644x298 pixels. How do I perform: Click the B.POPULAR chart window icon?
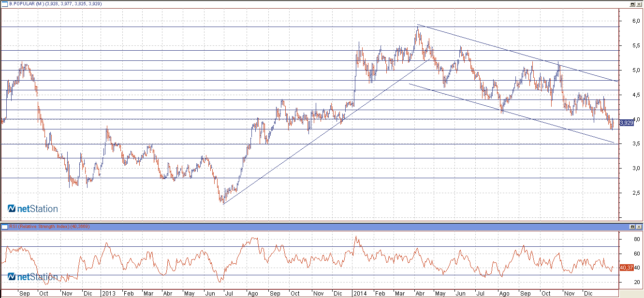(5, 3)
